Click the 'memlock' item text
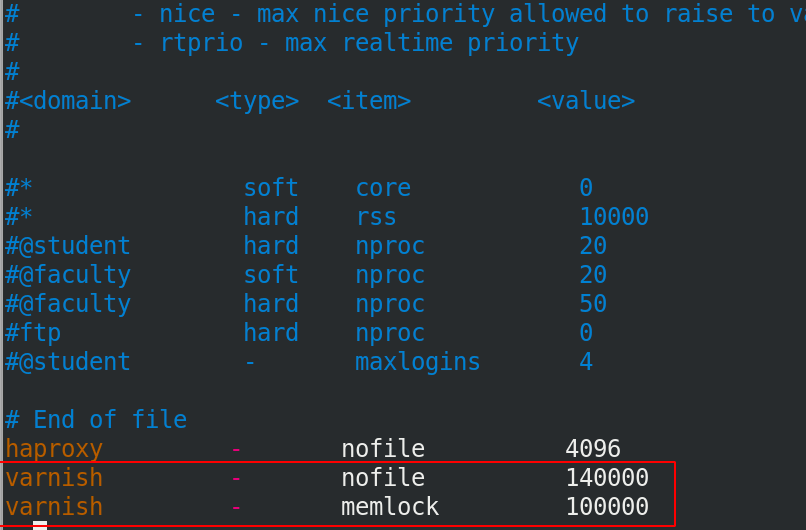 (390, 507)
